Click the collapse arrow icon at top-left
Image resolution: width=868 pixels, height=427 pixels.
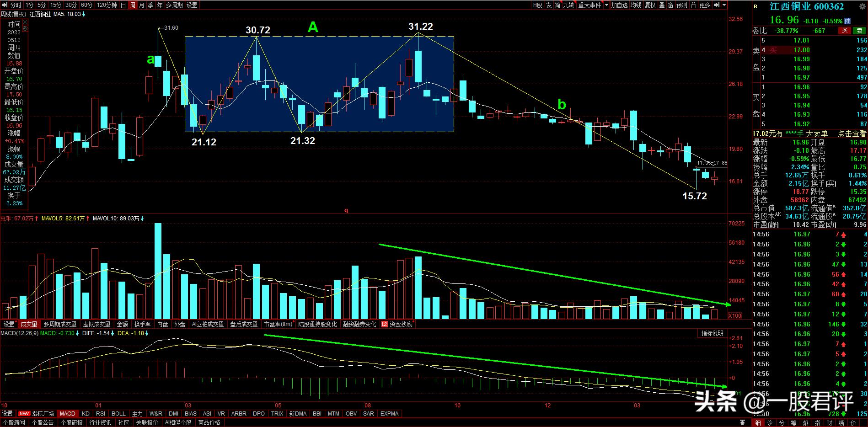click(5, 5)
